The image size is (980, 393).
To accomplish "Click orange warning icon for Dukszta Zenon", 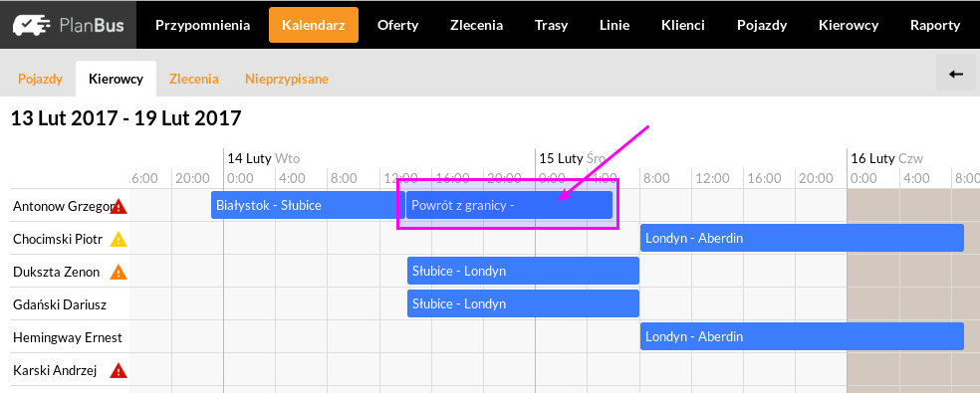I will pyautogui.click(x=119, y=272).
